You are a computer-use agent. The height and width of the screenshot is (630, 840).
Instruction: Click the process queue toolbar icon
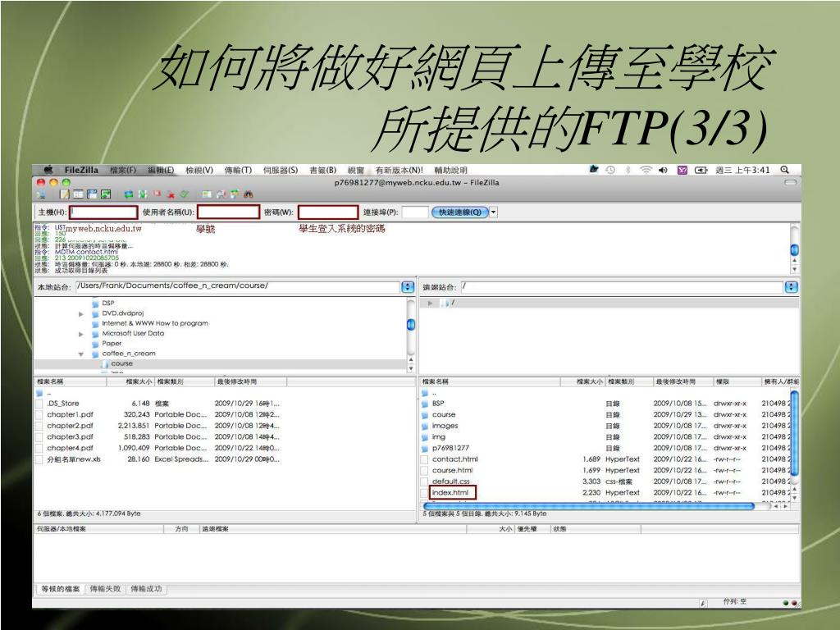143,194
